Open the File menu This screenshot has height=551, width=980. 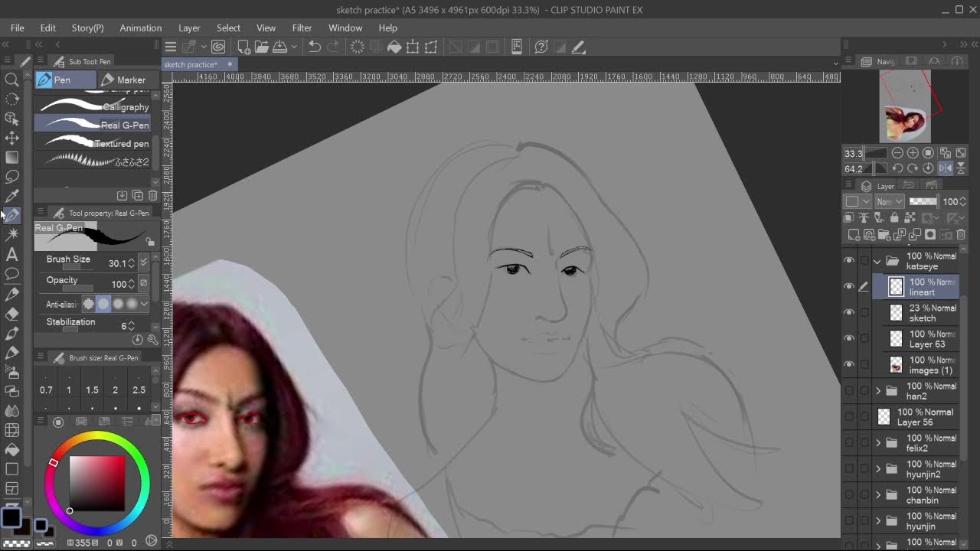(x=17, y=28)
